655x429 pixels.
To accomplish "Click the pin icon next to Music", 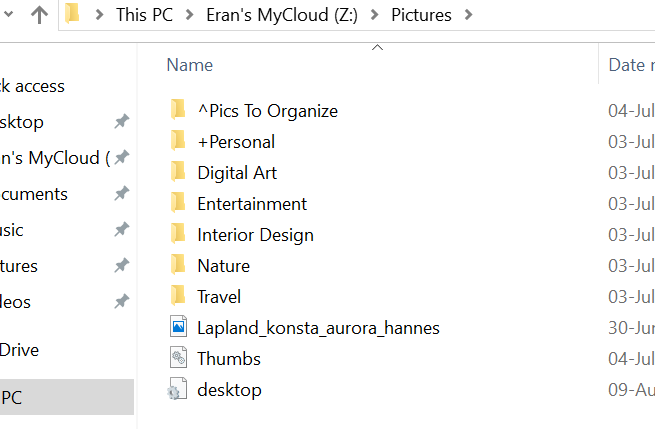I will pyautogui.click(x=122, y=229).
